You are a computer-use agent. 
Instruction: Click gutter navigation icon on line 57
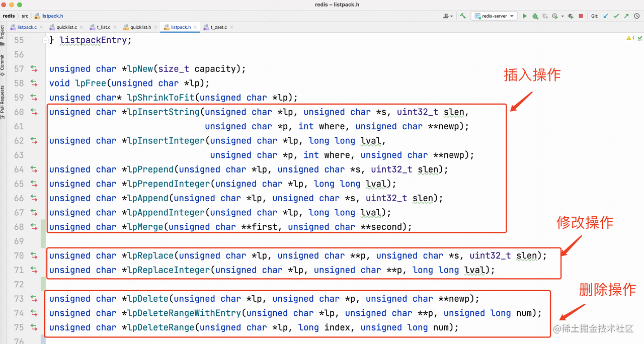34,69
